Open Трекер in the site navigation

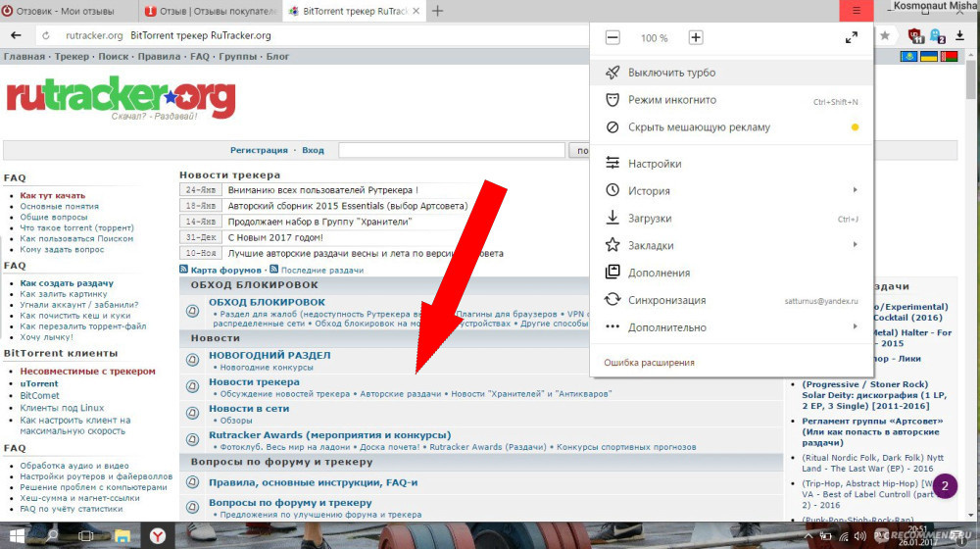pyautogui.click(x=72, y=56)
